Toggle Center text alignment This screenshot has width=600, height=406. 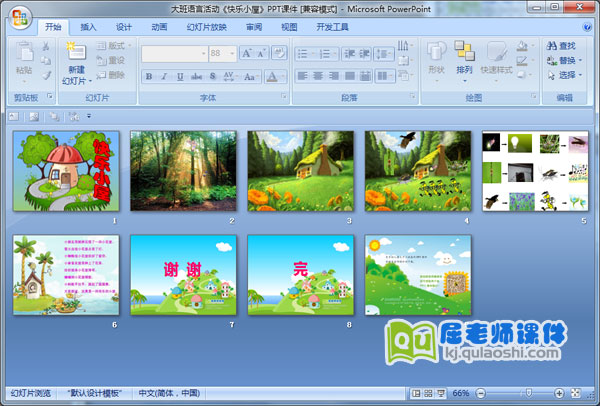(318, 76)
